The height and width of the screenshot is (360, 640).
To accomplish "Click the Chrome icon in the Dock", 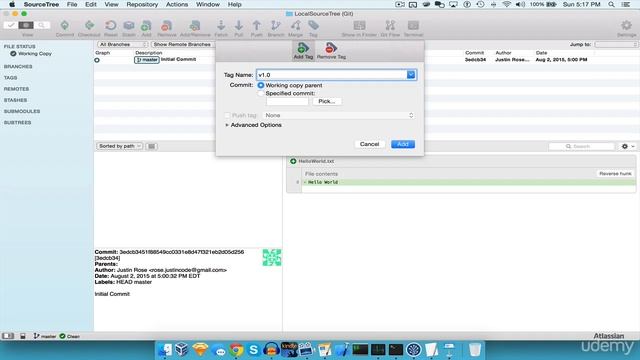I will [x=236, y=350].
